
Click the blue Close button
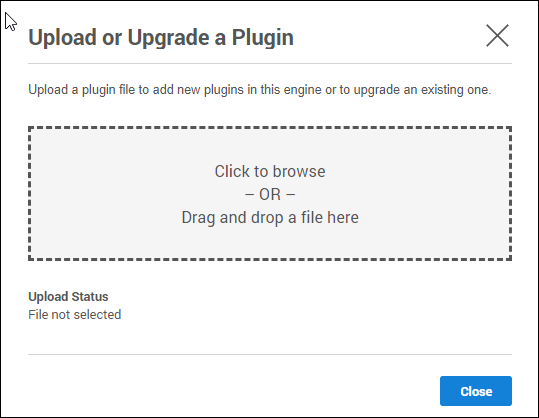tap(476, 391)
